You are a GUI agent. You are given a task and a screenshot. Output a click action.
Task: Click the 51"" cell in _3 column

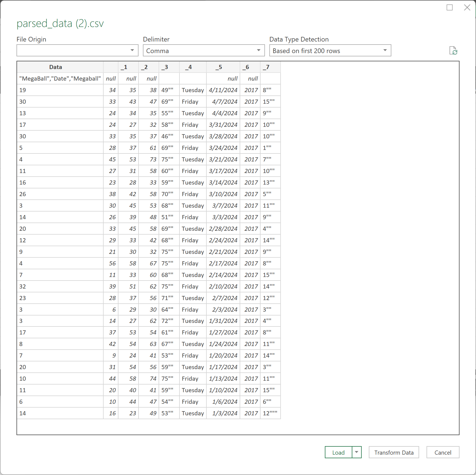[x=169, y=217]
